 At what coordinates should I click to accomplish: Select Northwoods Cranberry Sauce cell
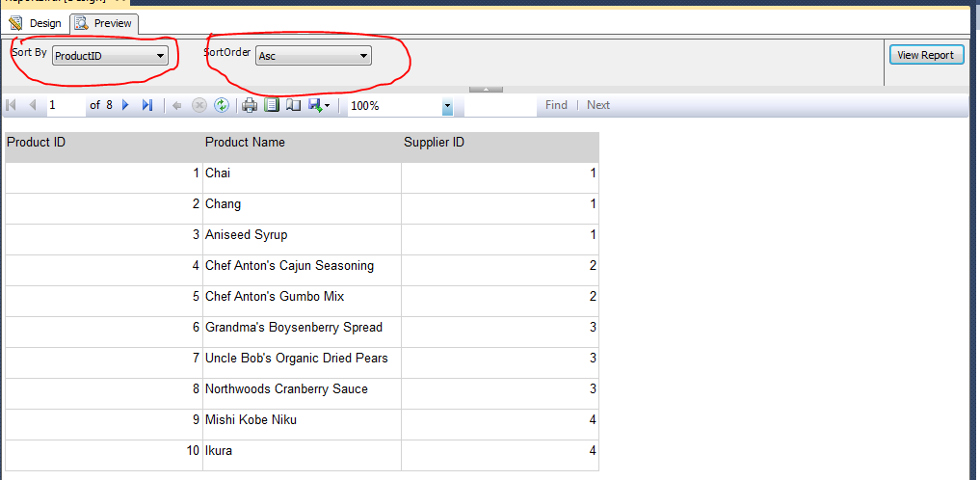(x=302, y=394)
